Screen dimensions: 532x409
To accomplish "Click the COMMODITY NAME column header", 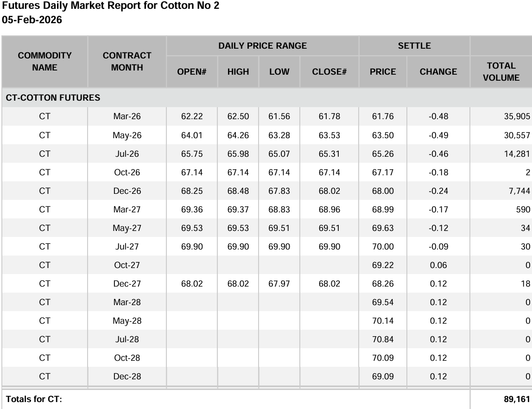I will [45, 62].
